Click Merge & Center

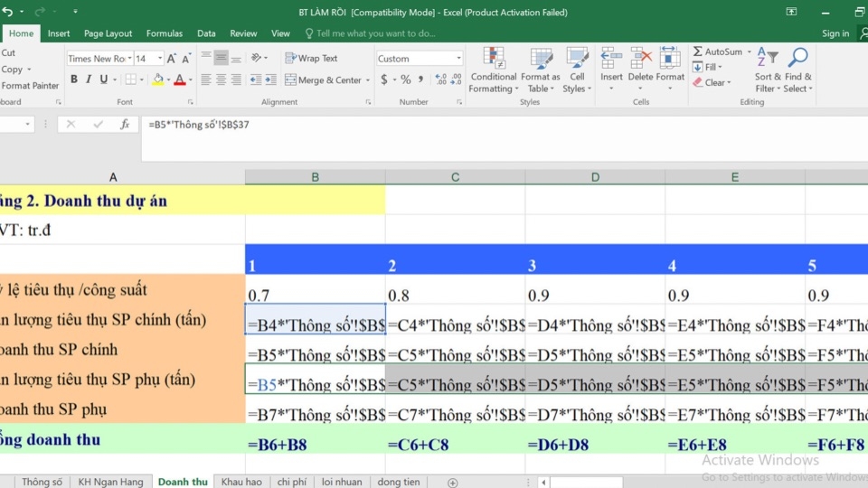pyautogui.click(x=324, y=80)
